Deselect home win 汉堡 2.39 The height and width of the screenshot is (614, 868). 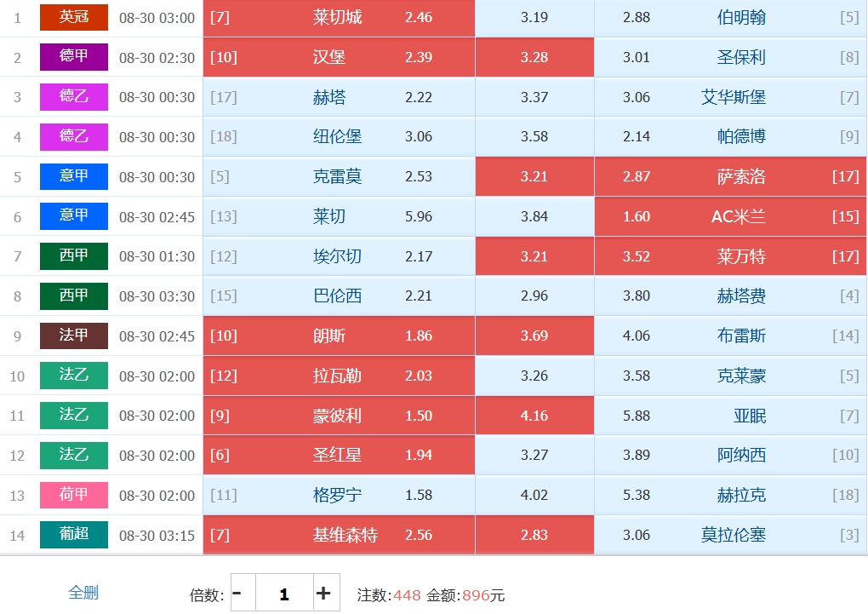pyautogui.click(x=339, y=57)
